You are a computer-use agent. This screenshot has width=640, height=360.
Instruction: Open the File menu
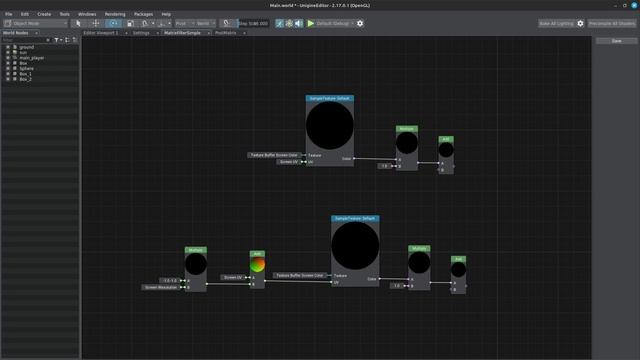click(9, 14)
